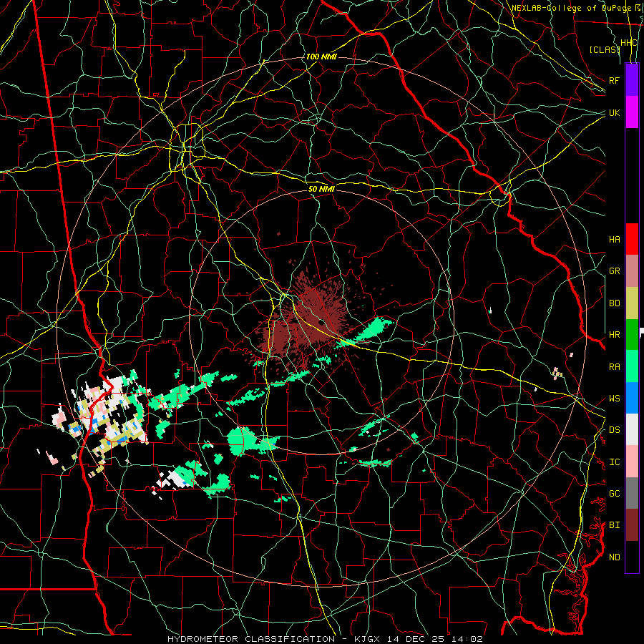Click the bright green RA legend swatch
The image size is (644, 644).
(632, 366)
